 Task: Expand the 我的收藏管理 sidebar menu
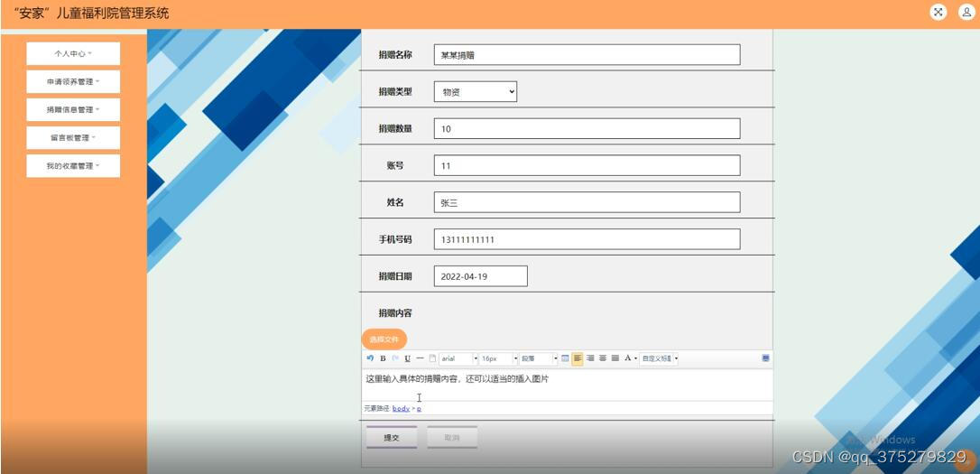[73, 166]
